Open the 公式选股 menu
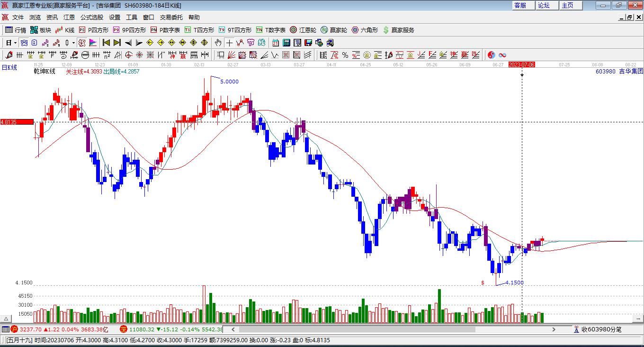The image size is (644, 347). [x=92, y=17]
